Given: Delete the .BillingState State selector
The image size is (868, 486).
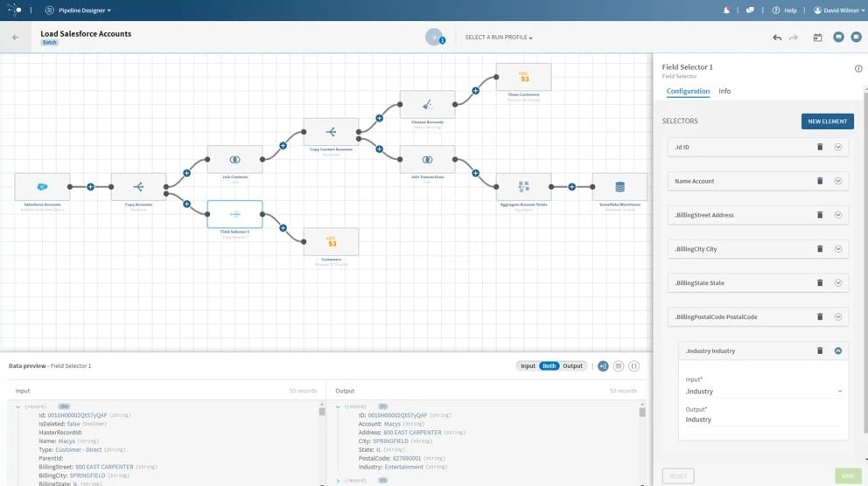Looking at the screenshot, I should coord(820,282).
